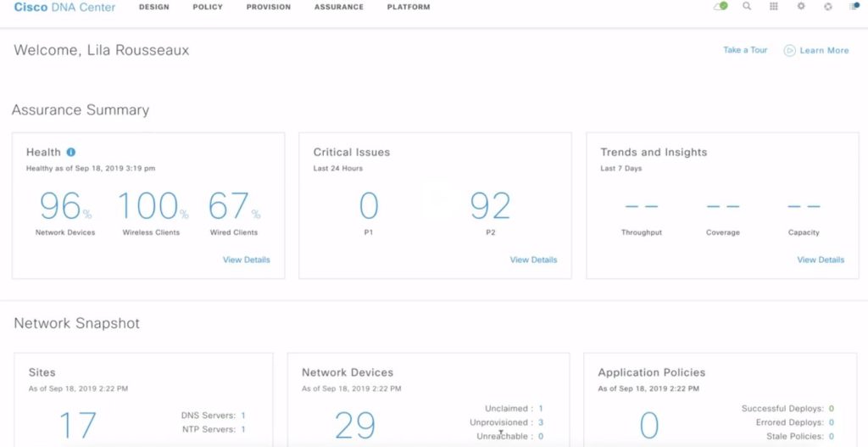
Task: Click the Health info icon
Action: (71, 153)
